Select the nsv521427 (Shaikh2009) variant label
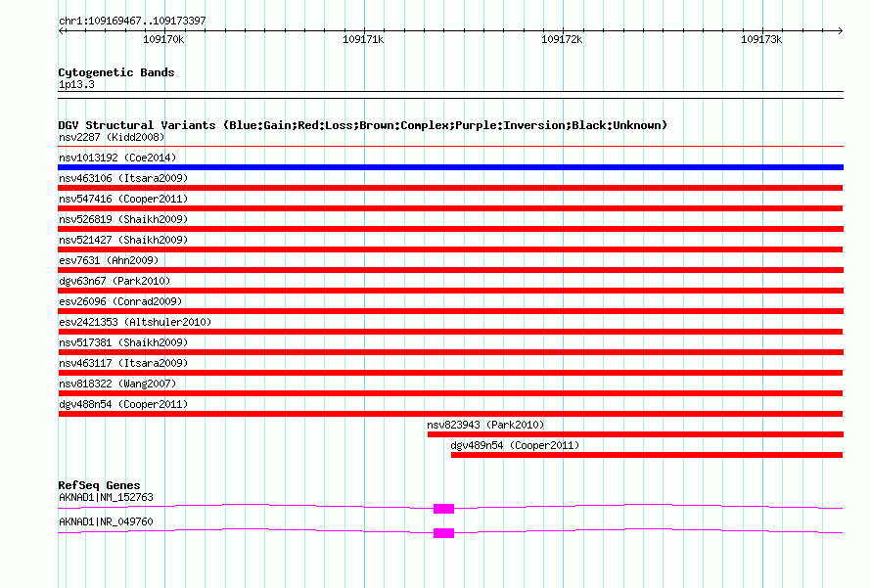871x588 pixels. (123, 240)
